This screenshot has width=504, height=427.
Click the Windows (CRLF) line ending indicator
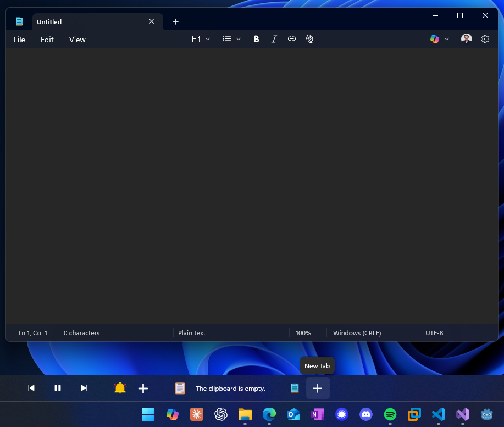(x=357, y=332)
